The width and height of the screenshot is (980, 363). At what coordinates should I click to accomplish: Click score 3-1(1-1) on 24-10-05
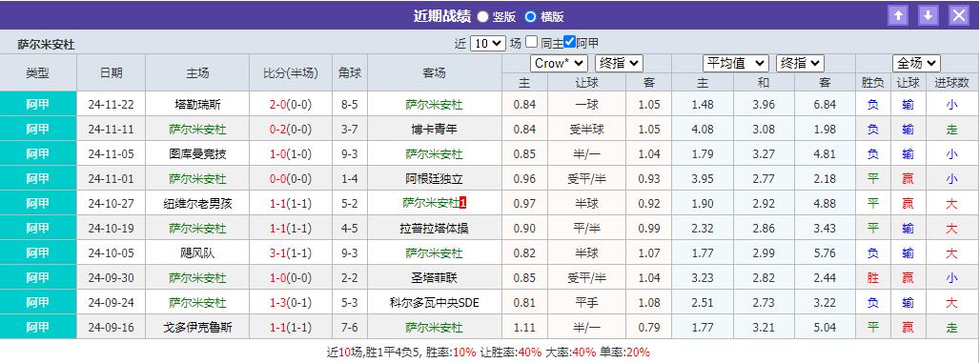[x=291, y=252]
